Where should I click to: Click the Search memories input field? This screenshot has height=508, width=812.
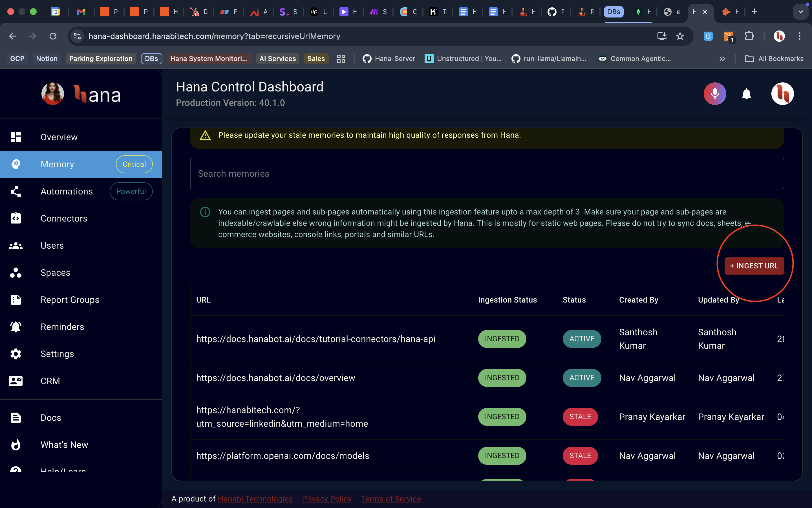(487, 173)
